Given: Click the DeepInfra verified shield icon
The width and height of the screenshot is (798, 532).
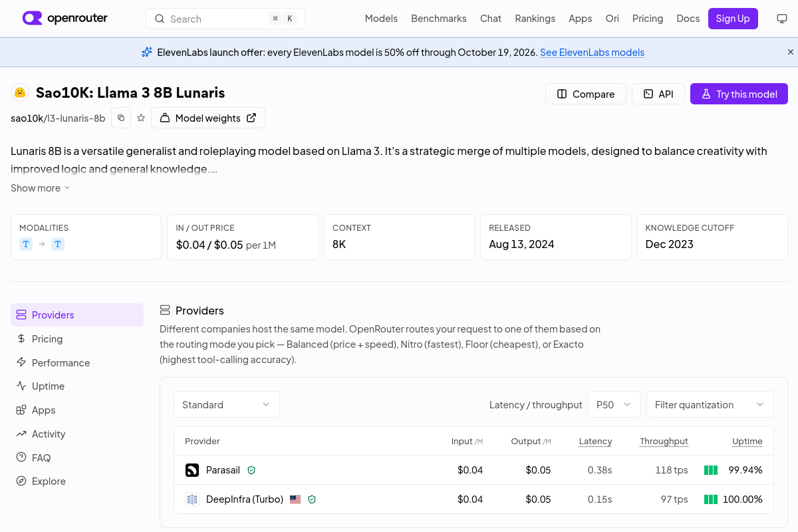Looking at the screenshot, I should (312, 499).
